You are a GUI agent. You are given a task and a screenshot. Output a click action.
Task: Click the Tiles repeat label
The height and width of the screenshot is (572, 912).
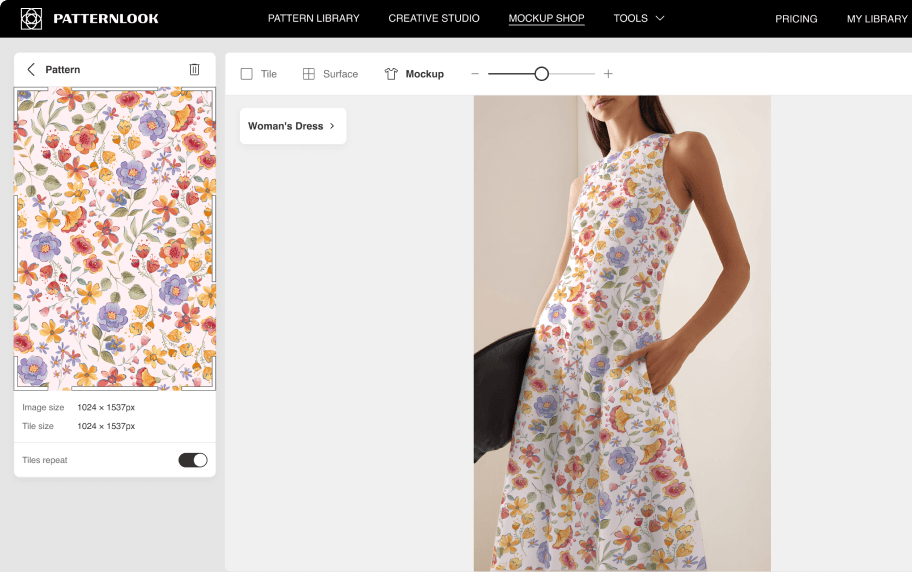[45, 460]
